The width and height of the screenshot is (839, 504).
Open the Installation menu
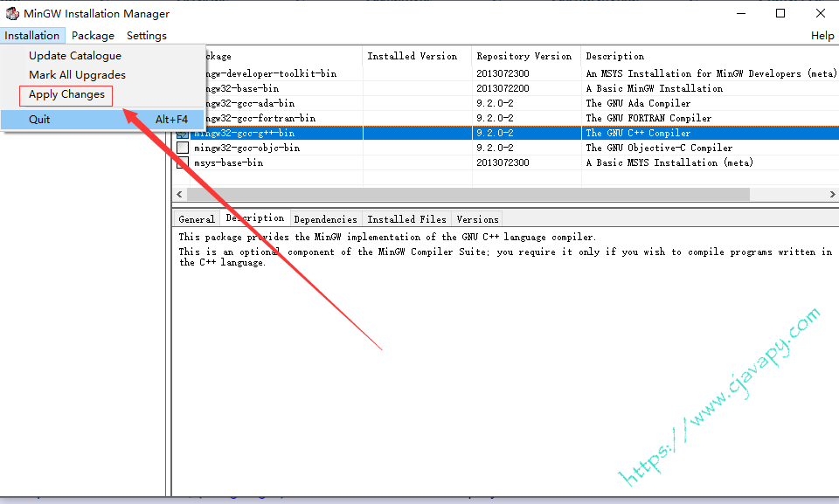pos(32,35)
